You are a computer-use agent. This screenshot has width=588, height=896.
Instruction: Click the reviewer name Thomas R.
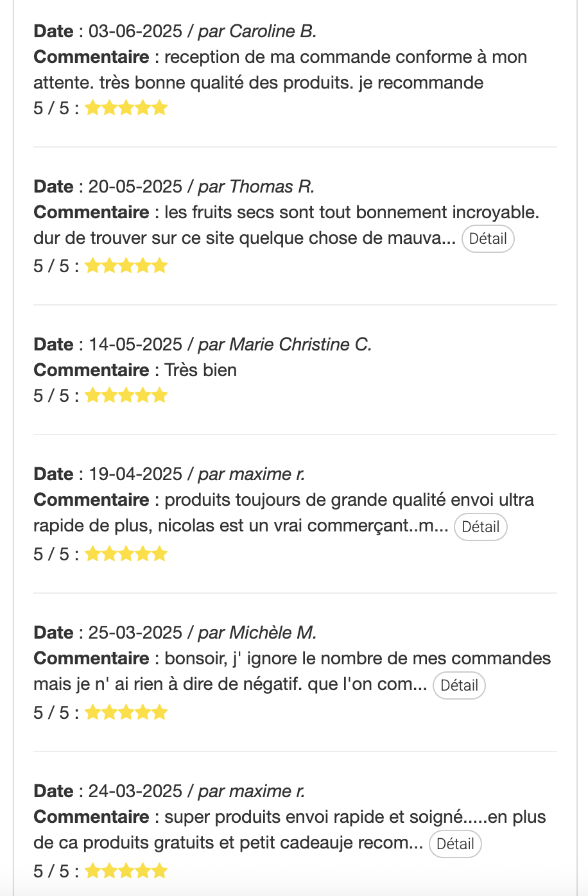272,187
